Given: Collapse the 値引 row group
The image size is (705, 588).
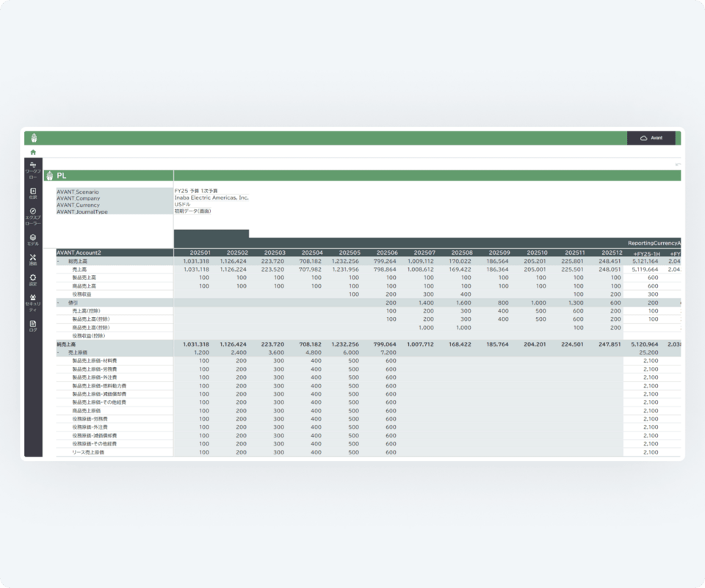Looking at the screenshot, I should [x=59, y=302].
